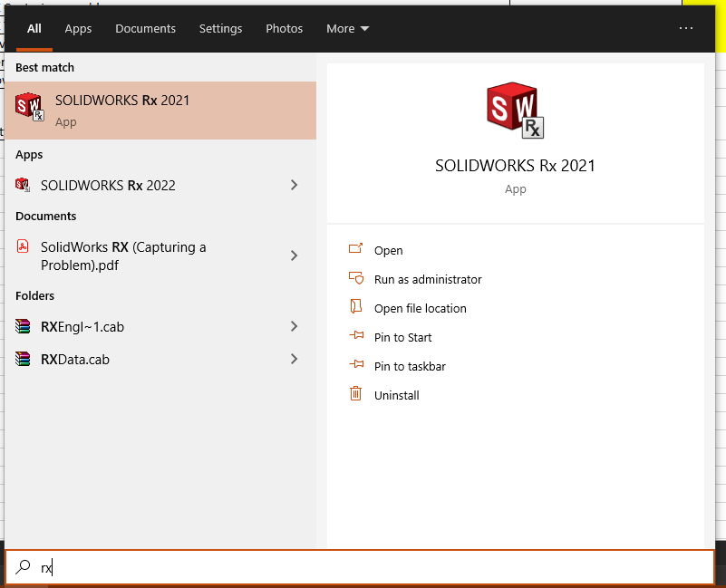Image resolution: width=726 pixels, height=588 pixels.
Task: Expand SOLIDWORKS Rx 2022 result options
Action: coord(293,185)
